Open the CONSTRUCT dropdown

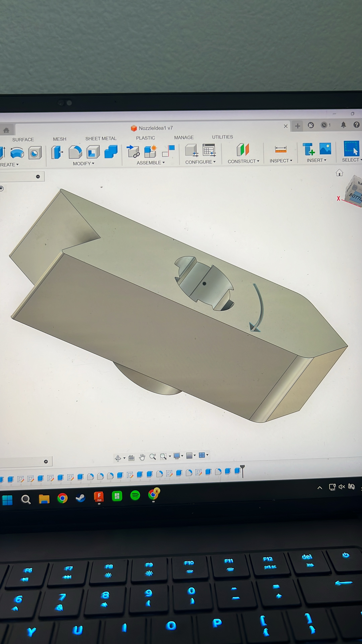pyautogui.click(x=243, y=162)
